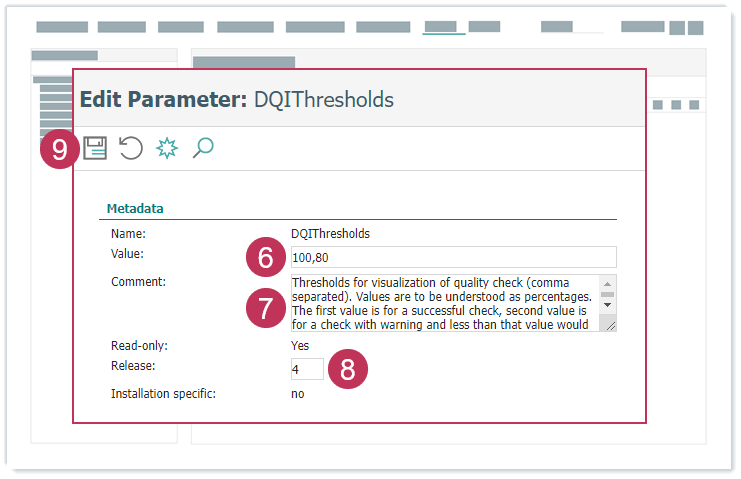
Task: Click the red callout badge 6
Action: pyautogui.click(x=265, y=258)
